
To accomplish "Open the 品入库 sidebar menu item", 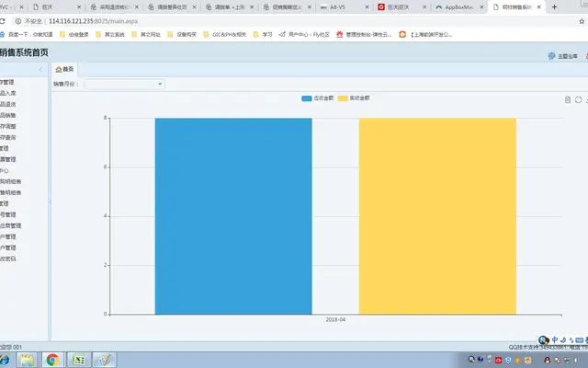I will point(8,93).
